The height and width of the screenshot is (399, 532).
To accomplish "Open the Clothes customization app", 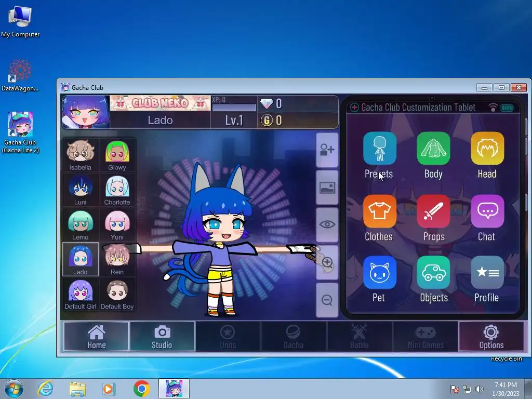I will point(379,211).
